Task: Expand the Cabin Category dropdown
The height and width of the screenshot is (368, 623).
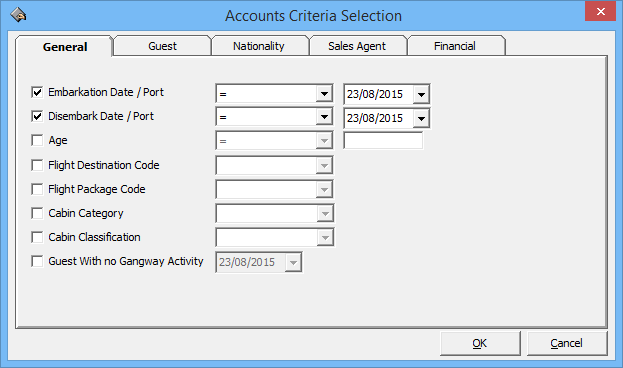Action: tap(325, 214)
